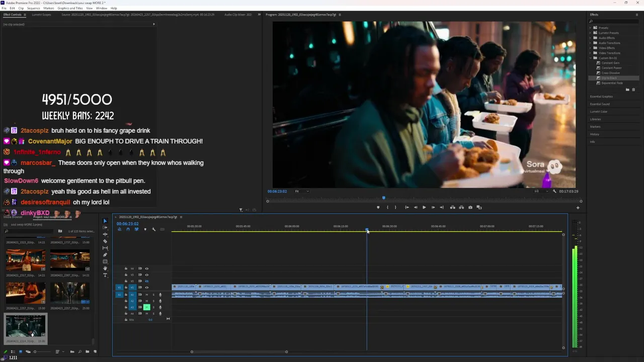
Task: Step back one frame
Action: click(x=416, y=207)
